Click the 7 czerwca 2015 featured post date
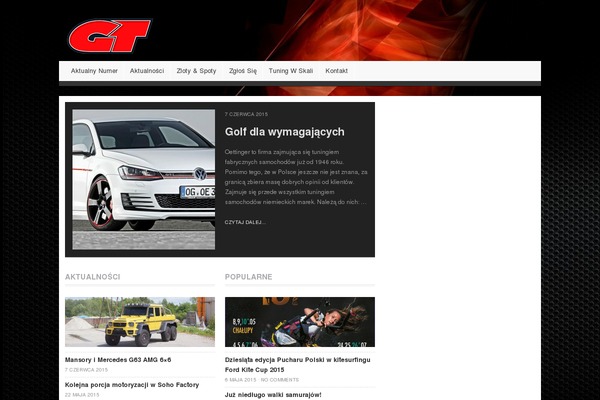Screen dimensions: 600x400 246,114
